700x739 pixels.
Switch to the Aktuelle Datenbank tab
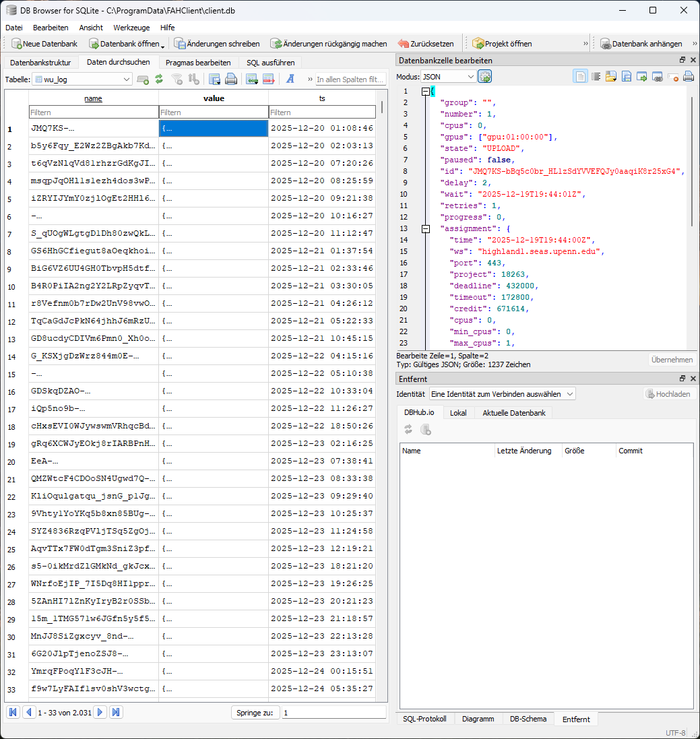pos(514,413)
